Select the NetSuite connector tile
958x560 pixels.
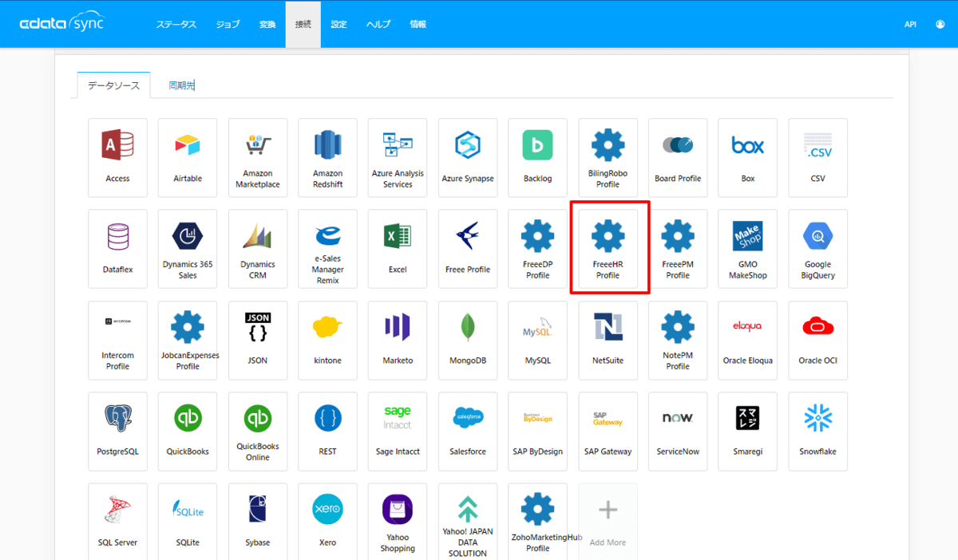click(x=608, y=340)
